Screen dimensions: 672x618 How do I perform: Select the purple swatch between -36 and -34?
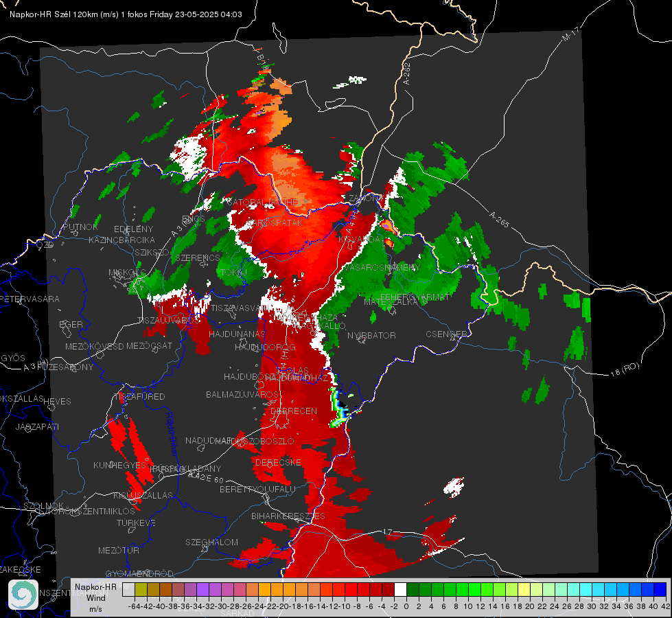(x=190, y=589)
